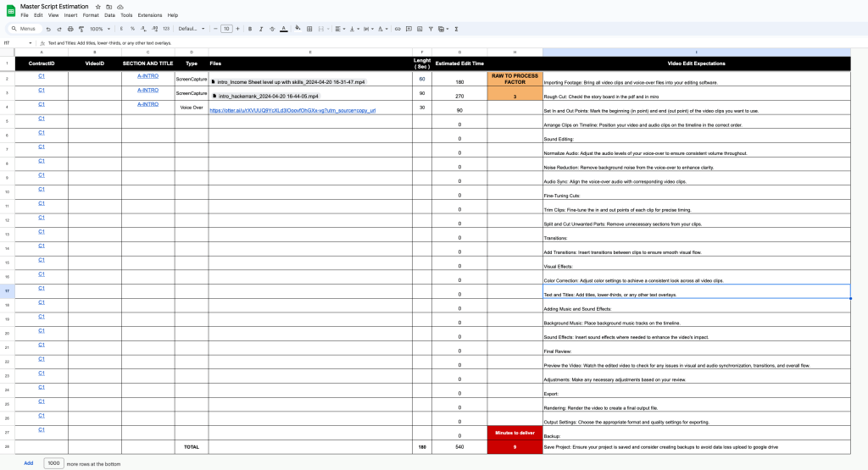Viewport: 868px width, 470px height.
Task: Check the cloud document status icon
Action: (x=120, y=7)
